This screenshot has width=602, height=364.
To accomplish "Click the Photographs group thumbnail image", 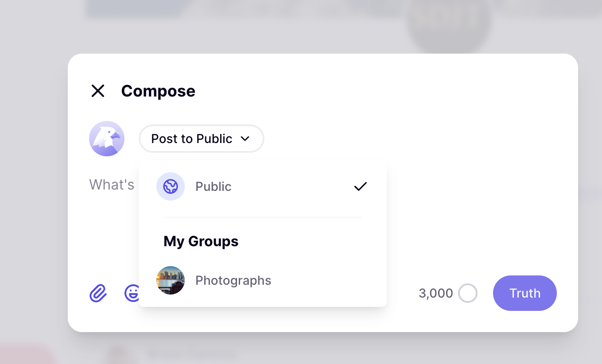I will 171,280.
